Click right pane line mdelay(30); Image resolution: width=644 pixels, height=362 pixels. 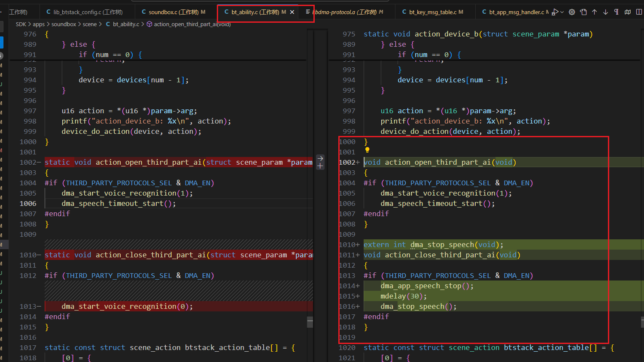click(x=404, y=296)
